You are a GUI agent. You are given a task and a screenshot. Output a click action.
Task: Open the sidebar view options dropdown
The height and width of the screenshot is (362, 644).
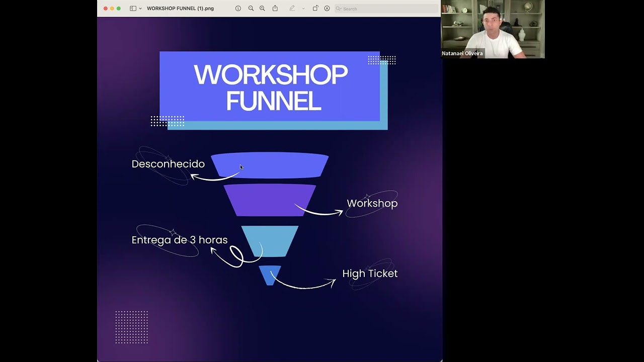[x=140, y=9]
